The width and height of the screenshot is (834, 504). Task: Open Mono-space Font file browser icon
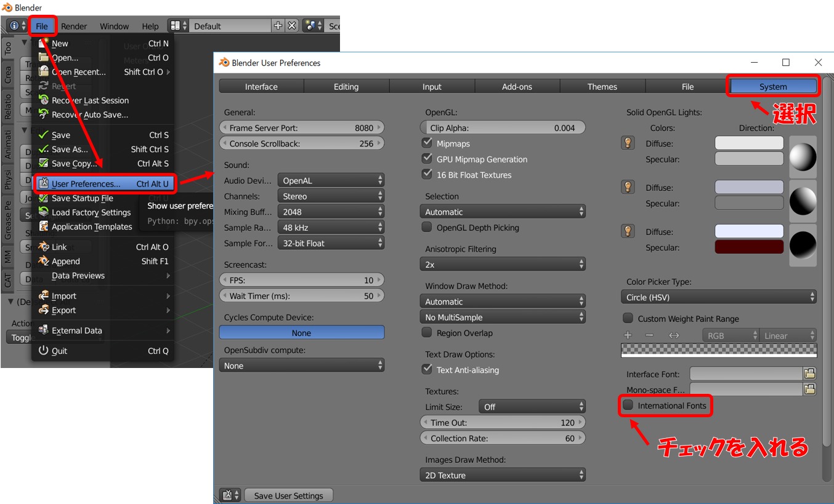[809, 389]
